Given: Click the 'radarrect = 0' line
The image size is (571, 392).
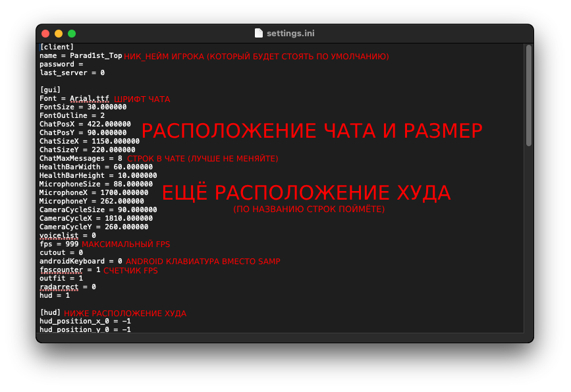Looking at the screenshot, I should pyautogui.click(x=68, y=287).
